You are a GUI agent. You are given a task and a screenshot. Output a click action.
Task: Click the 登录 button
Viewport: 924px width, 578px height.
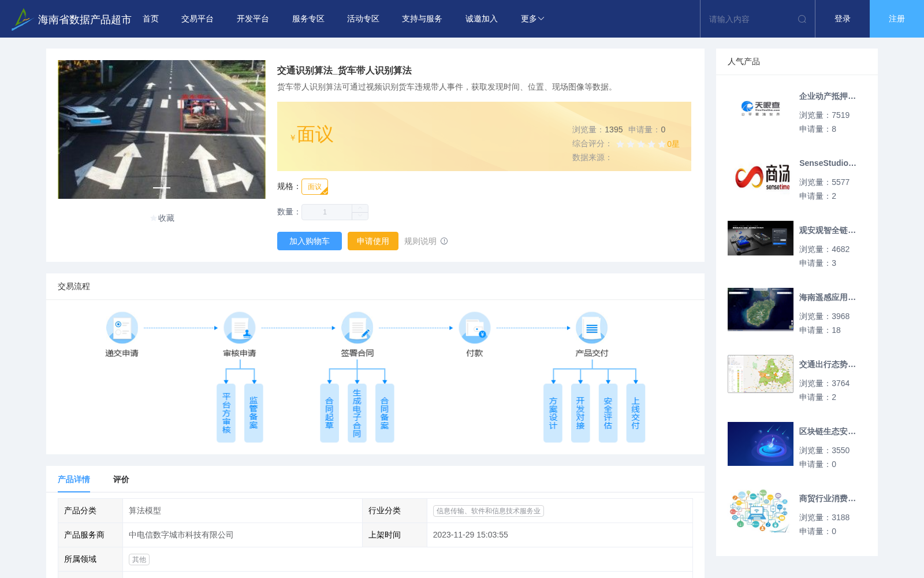coord(843,19)
